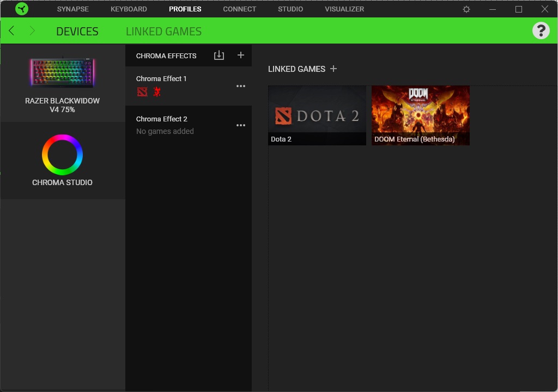Open the Visualizer tab

[x=344, y=9]
